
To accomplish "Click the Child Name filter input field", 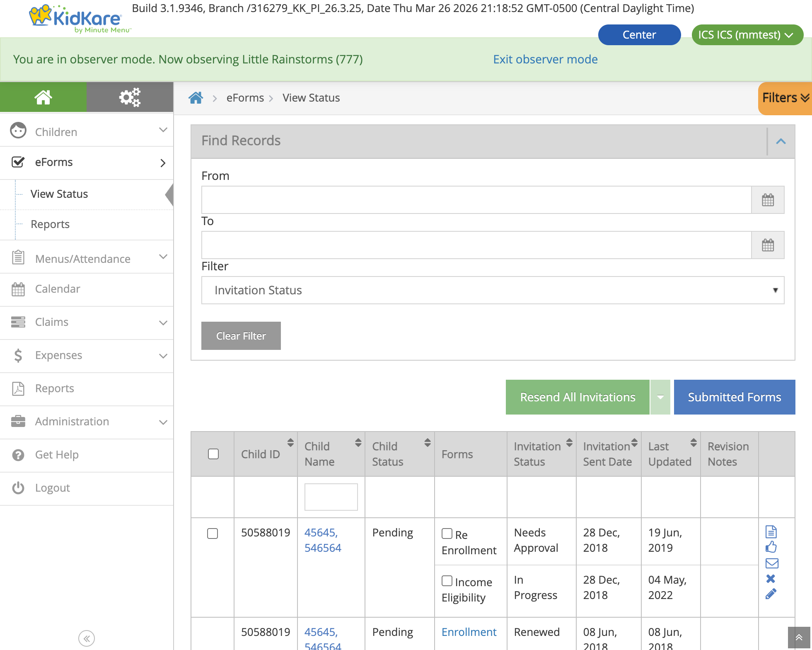I will (x=331, y=497).
